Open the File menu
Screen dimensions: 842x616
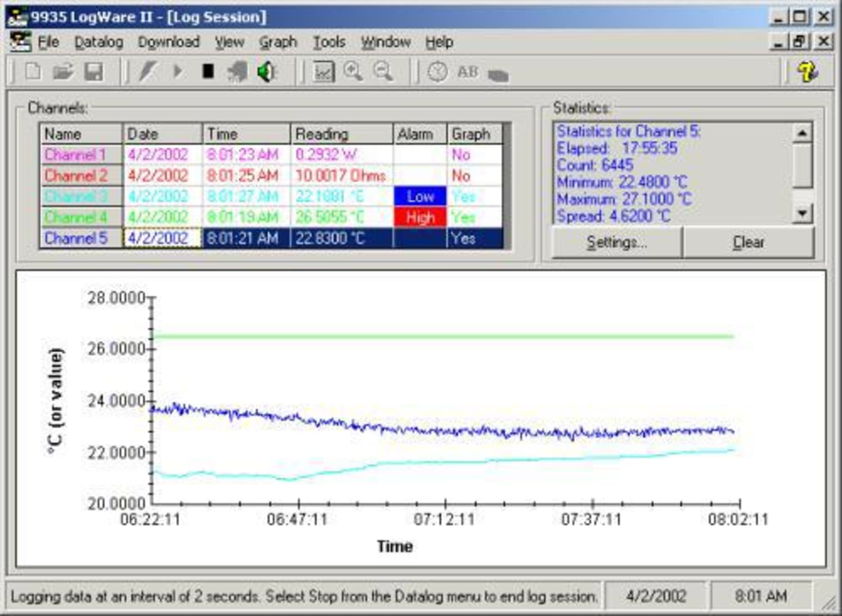[48, 42]
